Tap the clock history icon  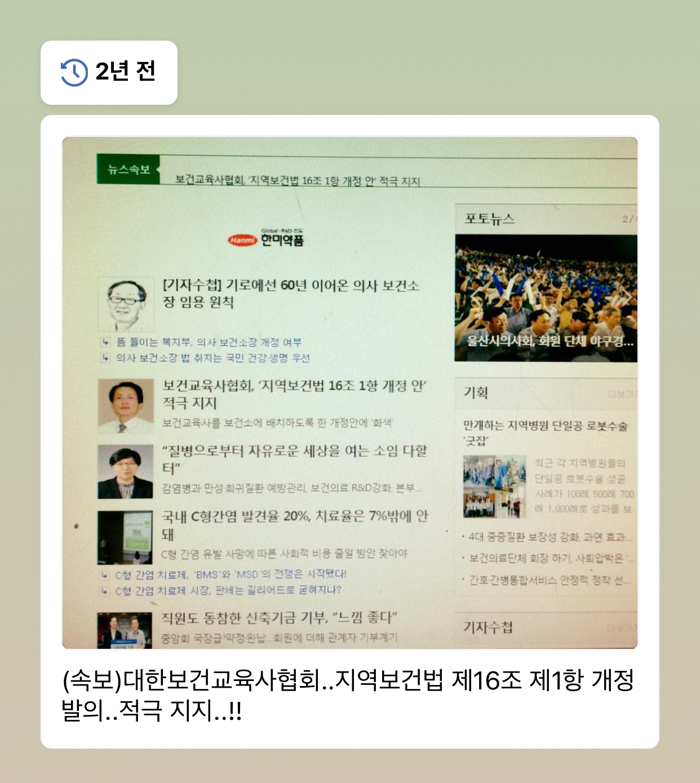tap(74, 72)
